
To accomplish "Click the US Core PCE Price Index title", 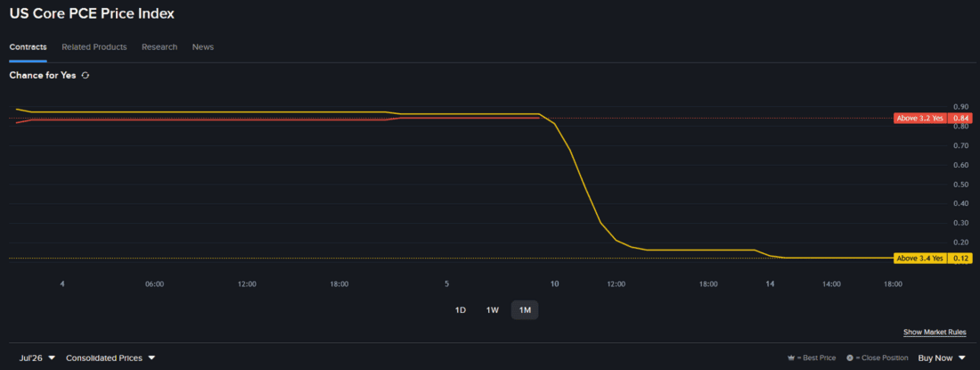I will 92,13.
